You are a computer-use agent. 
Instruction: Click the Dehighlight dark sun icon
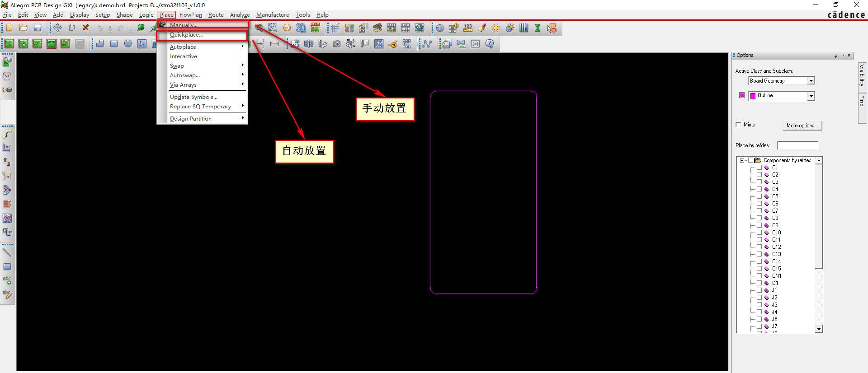click(x=510, y=28)
